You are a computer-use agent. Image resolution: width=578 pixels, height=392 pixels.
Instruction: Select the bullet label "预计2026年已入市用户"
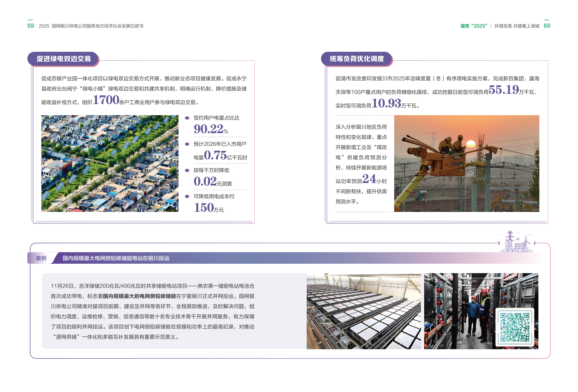[x=220, y=144]
